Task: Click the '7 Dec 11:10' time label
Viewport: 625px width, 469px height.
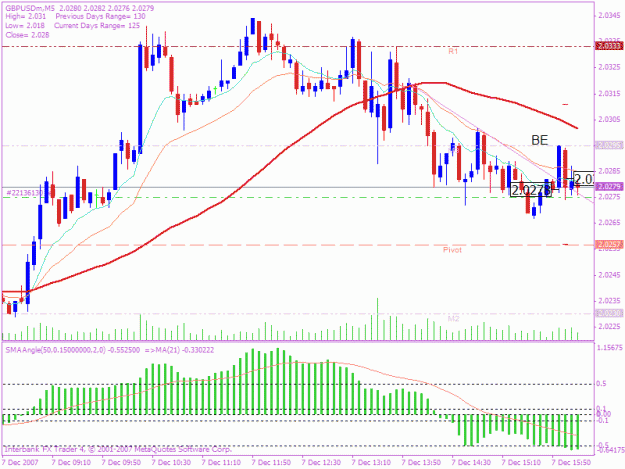Action: point(221,463)
